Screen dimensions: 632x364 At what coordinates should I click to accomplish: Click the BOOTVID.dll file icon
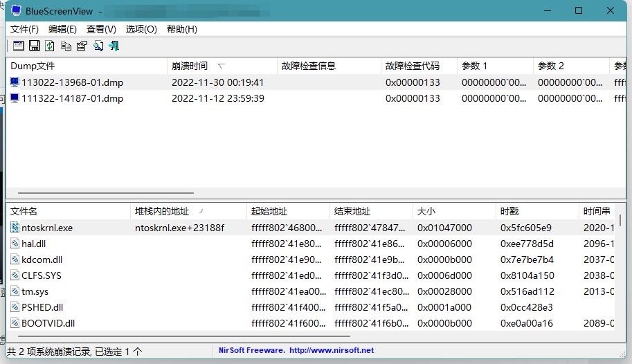(15, 323)
